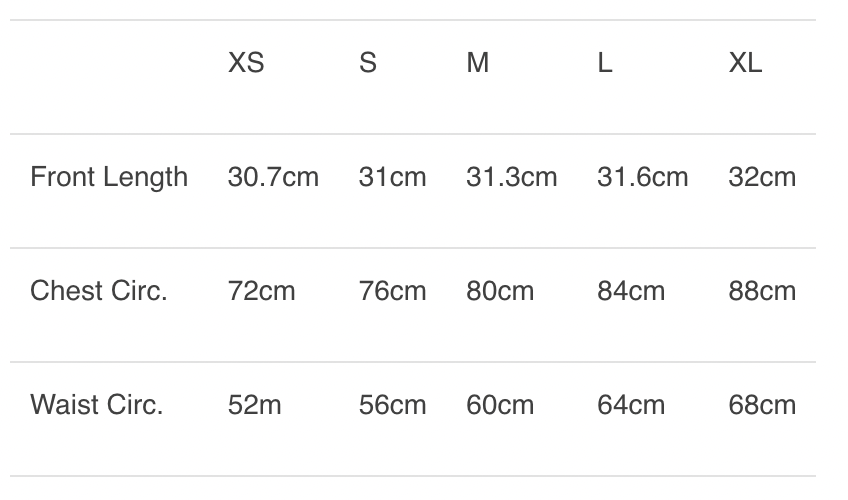The image size is (848, 500).
Task: Click the Chest Circ. row label
Action: pyautogui.click(x=99, y=291)
